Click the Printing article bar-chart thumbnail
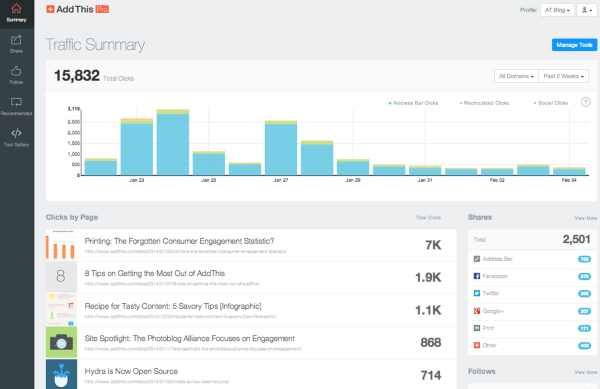The width and height of the screenshot is (600, 389). 61,245
